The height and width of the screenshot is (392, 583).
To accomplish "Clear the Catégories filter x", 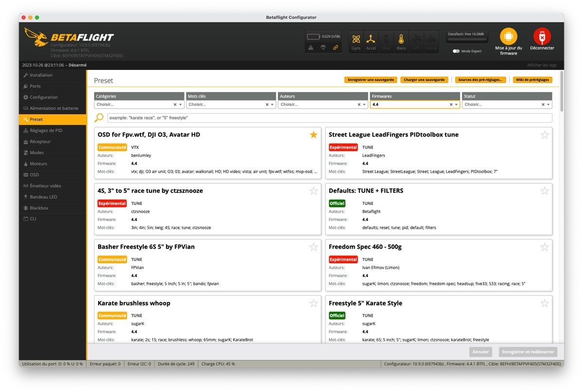I will [175, 104].
